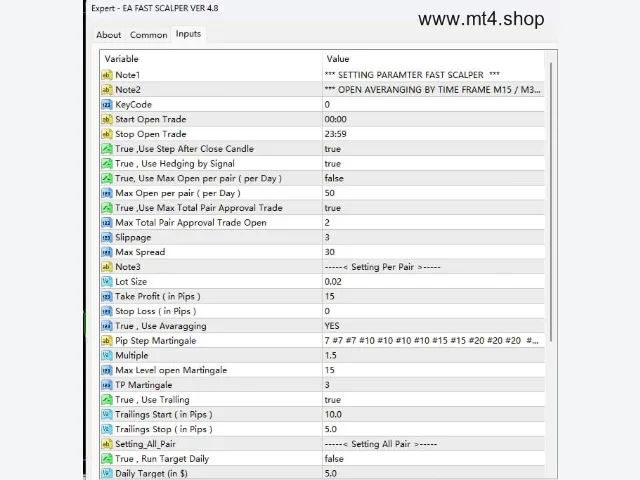Click the Pip Step Martingale string icon

107,341
